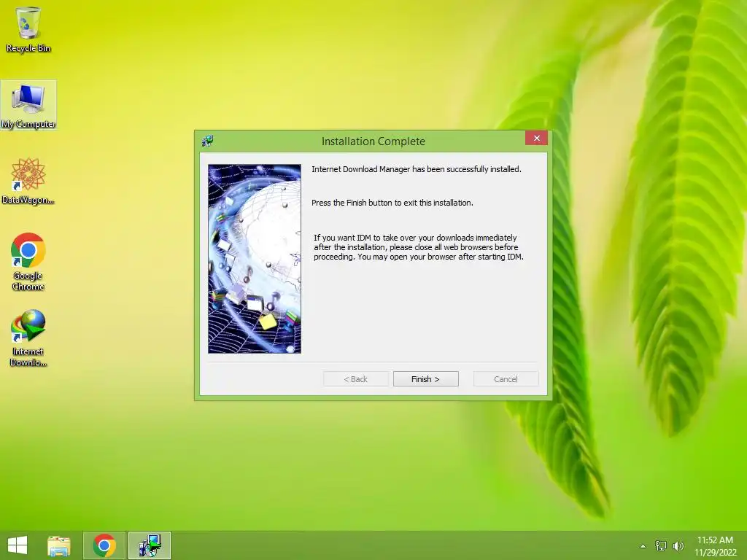Screen dimensions: 747x560
Task: Open the volume tray icon
Action: [x=678, y=546]
